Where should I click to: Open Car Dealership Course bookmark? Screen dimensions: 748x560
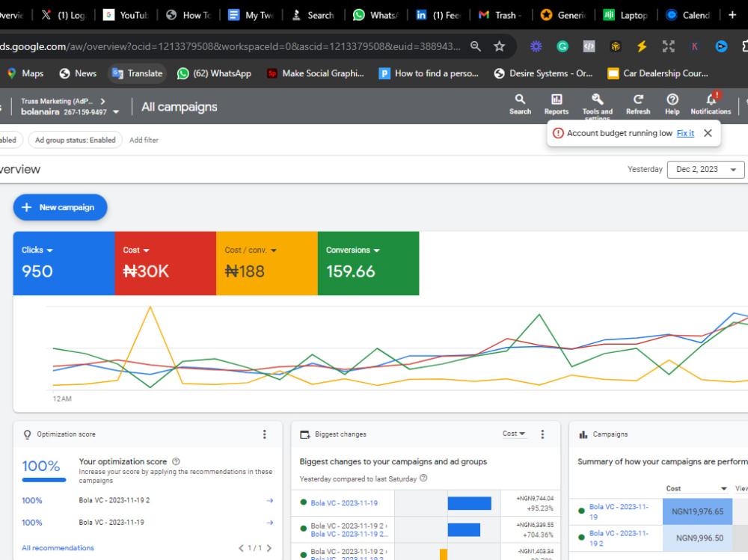(x=658, y=73)
